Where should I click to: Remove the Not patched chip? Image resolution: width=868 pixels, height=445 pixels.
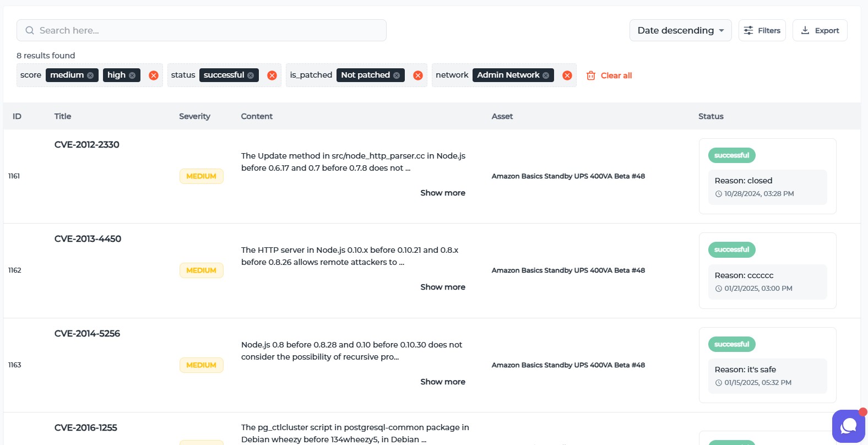click(397, 75)
